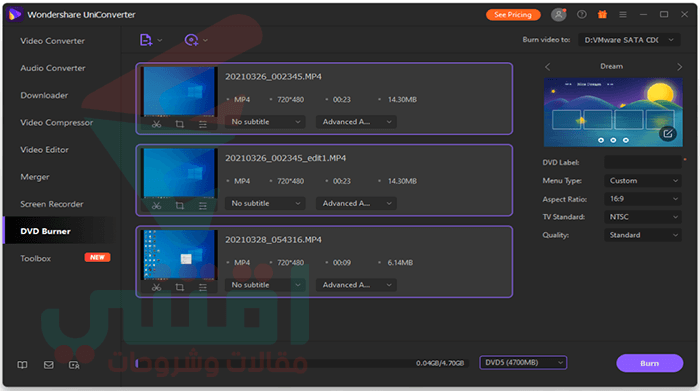Click the gift box icon
Screen dimensions: 700x391
click(602, 15)
